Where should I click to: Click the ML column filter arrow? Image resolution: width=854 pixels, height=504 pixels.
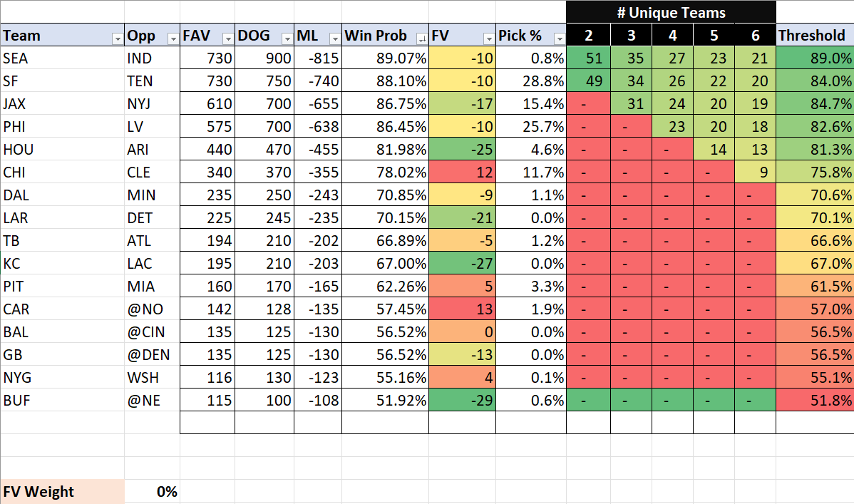point(334,38)
